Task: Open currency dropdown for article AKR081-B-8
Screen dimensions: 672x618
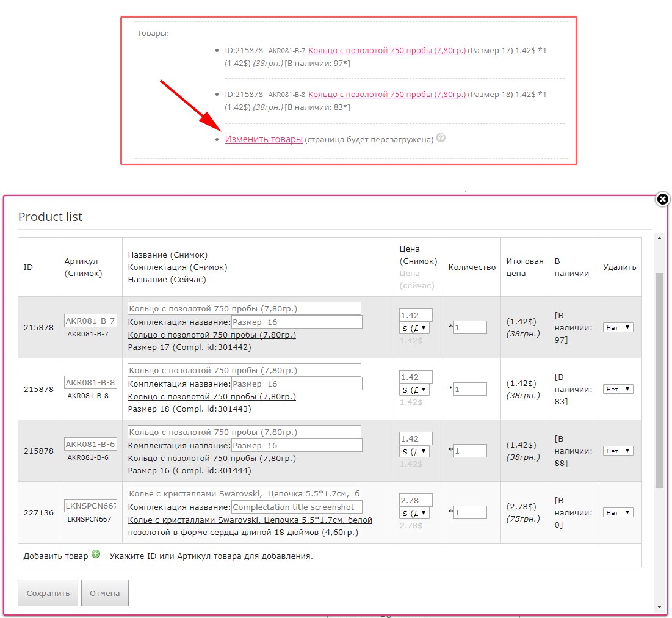Action: pyautogui.click(x=414, y=390)
